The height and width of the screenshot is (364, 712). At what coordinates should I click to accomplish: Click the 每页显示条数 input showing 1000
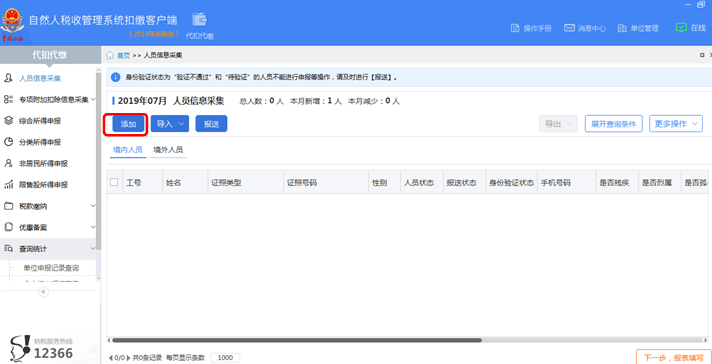pos(225,358)
